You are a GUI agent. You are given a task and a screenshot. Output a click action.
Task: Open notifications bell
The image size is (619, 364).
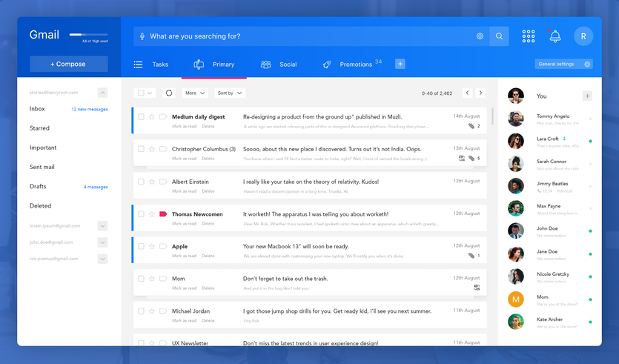coord(555,36)
